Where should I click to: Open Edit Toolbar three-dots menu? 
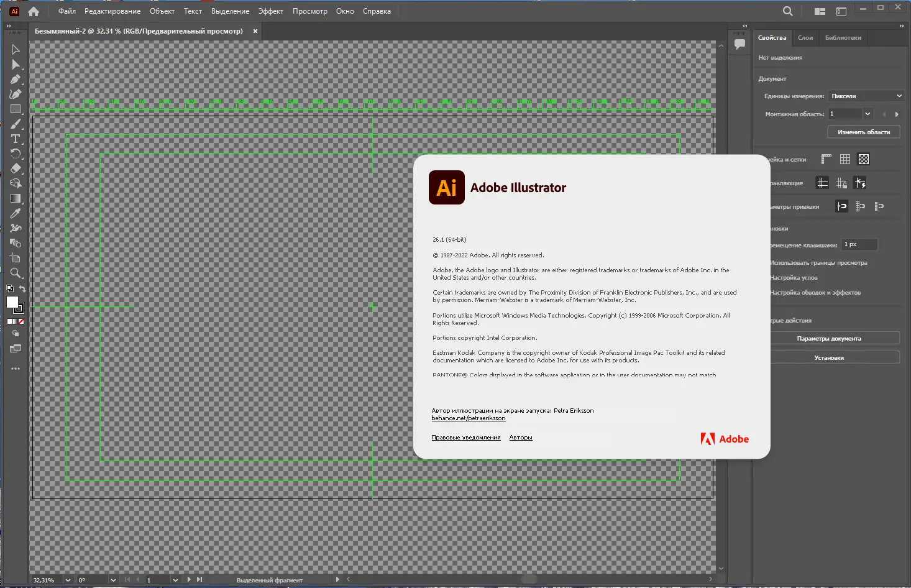click(16, 369)
